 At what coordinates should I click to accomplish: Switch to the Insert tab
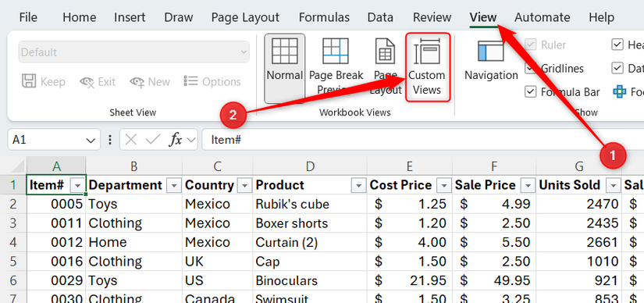[130, 17]
